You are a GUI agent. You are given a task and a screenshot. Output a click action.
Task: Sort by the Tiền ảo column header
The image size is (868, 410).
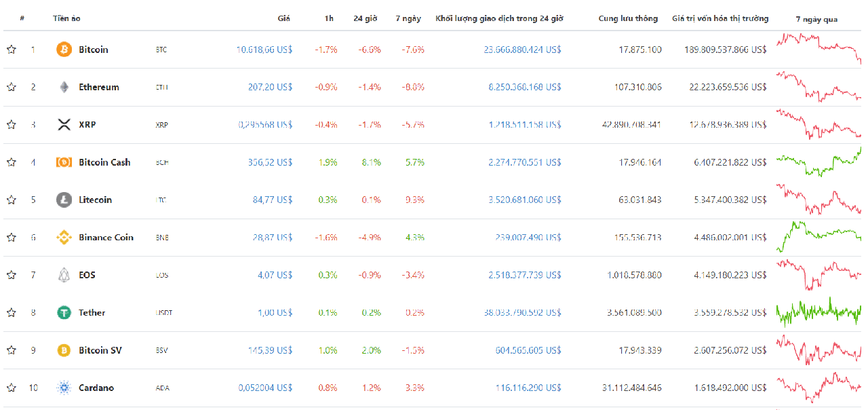[66, 18]
